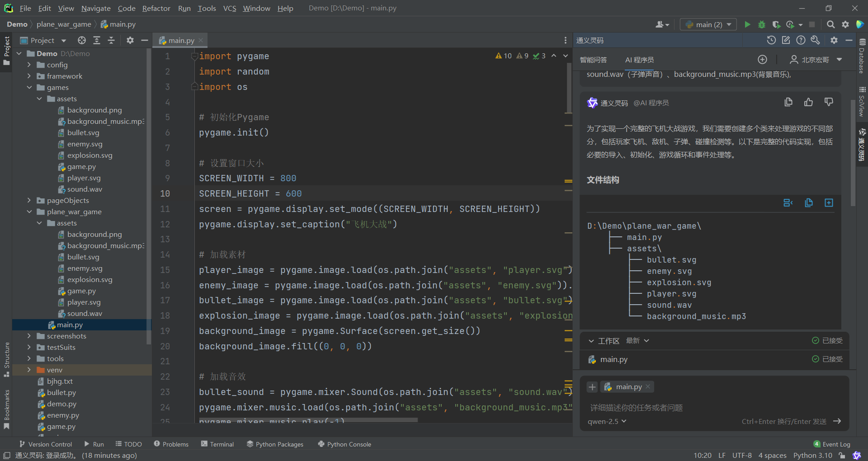Click the green Run button in toolbar
The width and height of the screenshot is (868, 461).
point(747,24)
